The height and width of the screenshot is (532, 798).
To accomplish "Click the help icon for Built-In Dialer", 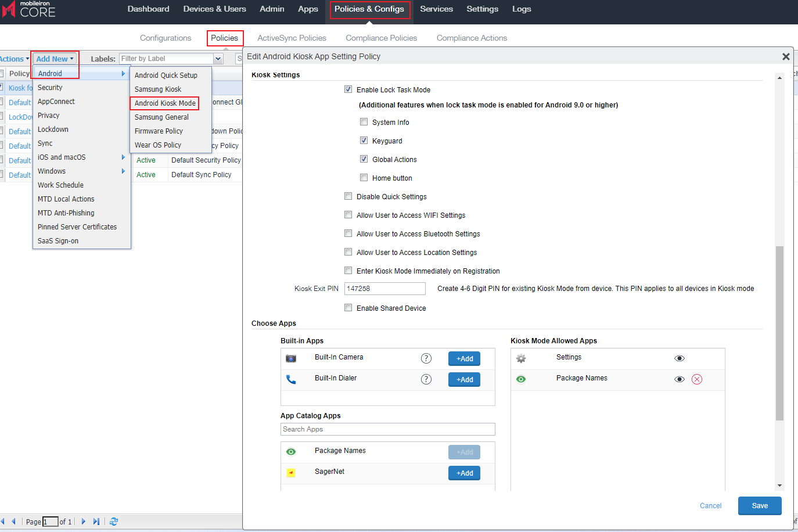I will pyautogui.click(x=426, y=379).
